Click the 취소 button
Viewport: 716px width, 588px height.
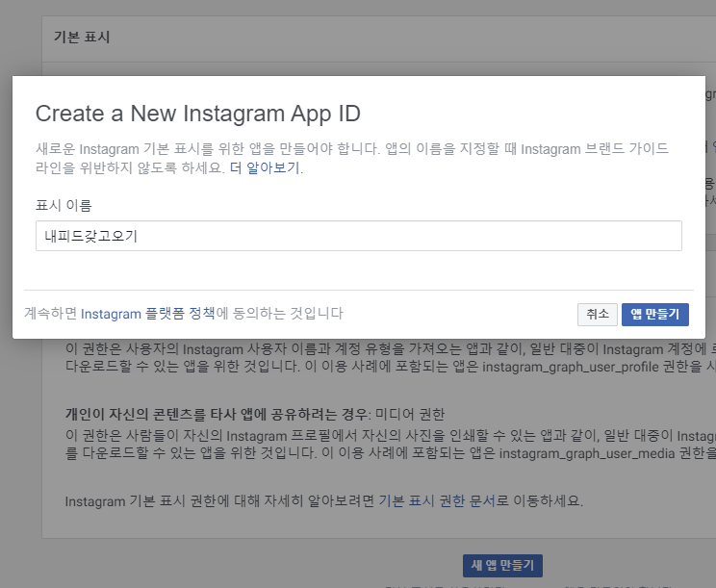[x=598, y=315]
